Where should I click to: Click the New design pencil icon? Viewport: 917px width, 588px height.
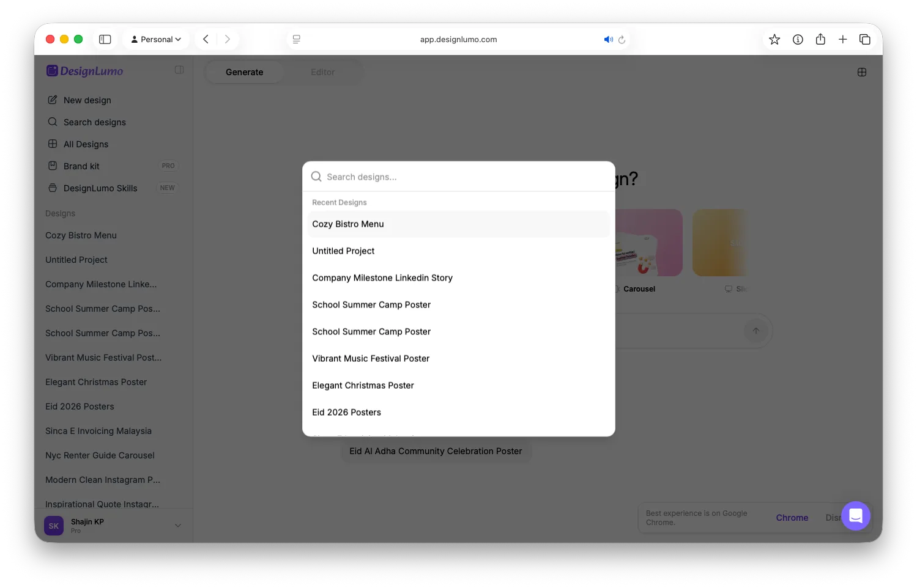53,100
